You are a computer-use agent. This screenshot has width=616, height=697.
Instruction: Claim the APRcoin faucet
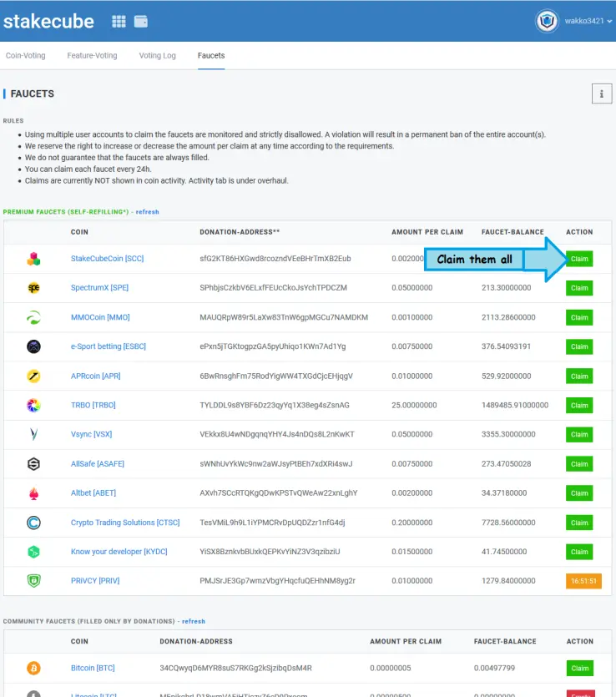point(579,376)
